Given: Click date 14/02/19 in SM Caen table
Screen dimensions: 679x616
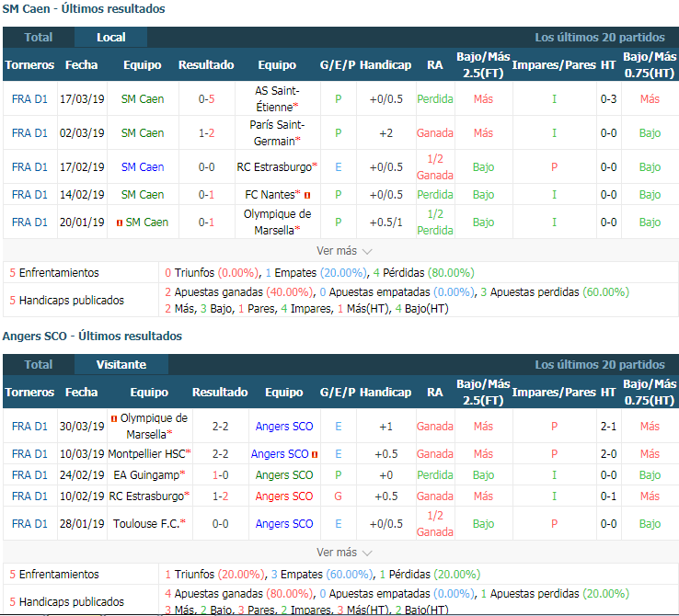Looking at the screenshot, I should pos(82,195).
